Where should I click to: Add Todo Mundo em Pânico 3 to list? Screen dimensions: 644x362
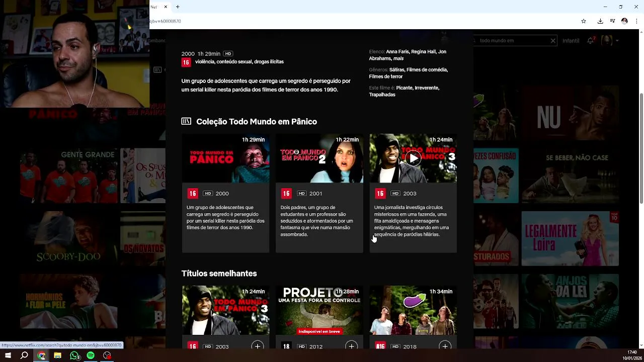(258, 346)
